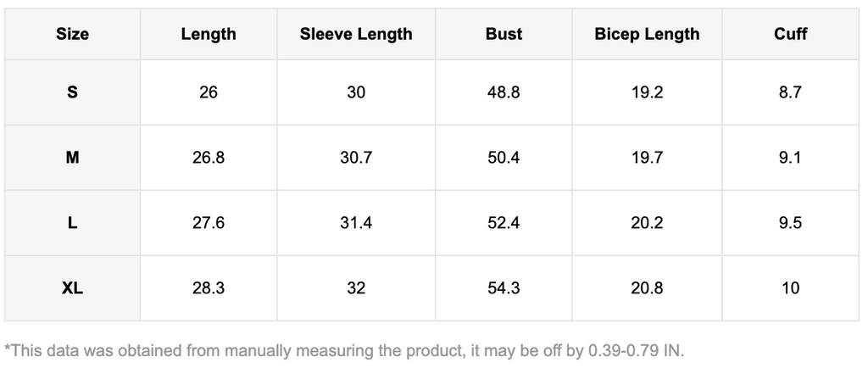868x368 pixels.
Task: Select the 9.1 cuff value for M
Action: tap(790, 158)
